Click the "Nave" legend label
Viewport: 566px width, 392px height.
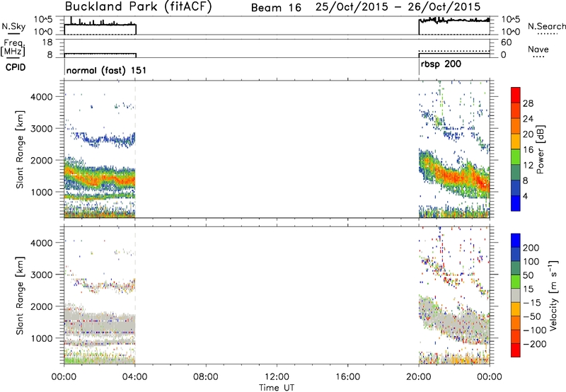pyautogui.click(x=538, y=49)
